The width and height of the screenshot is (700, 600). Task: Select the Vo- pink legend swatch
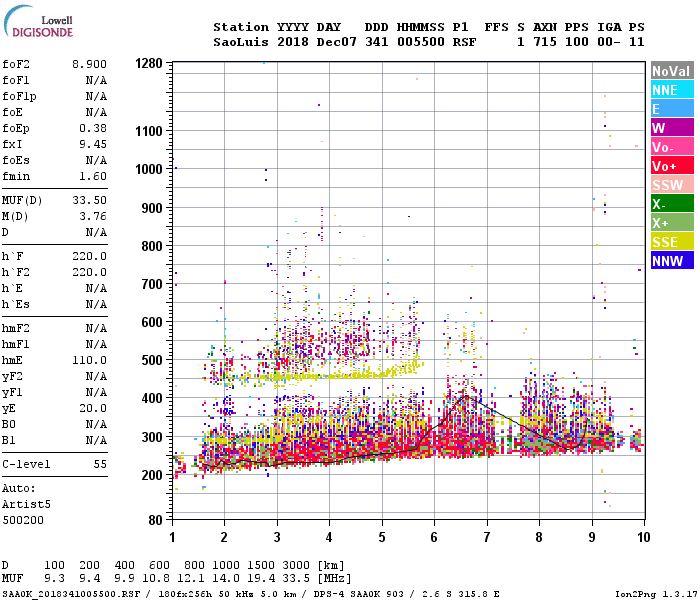[672, 146]
